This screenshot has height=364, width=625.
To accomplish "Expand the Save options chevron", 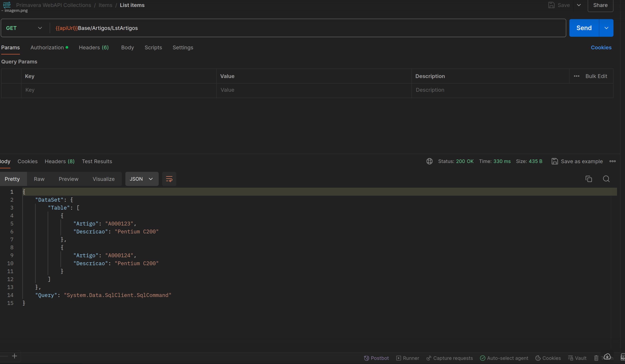I will tap(579, 5).
